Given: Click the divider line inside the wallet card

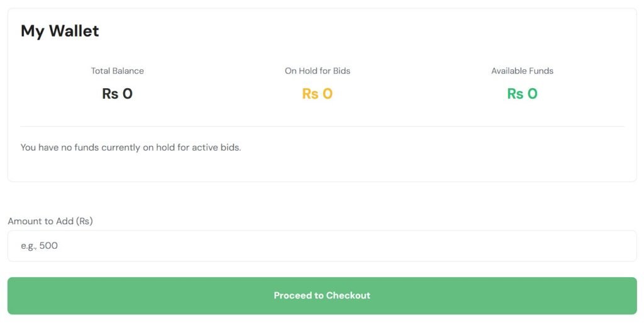Looking at the screenshot, I should 322,126.
